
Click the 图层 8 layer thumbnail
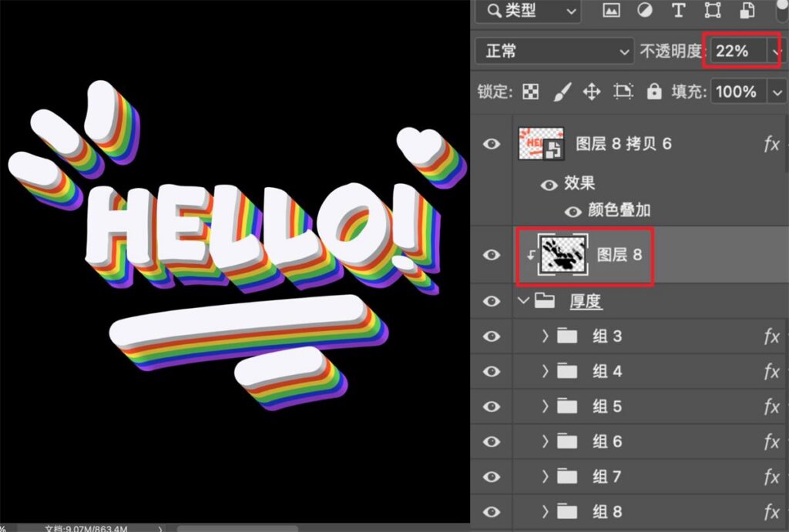pyautogui.click(x=563, y=255)
